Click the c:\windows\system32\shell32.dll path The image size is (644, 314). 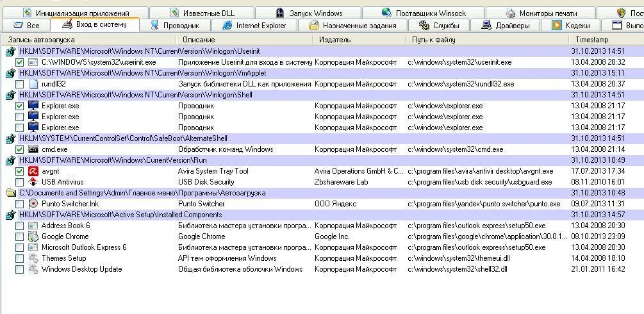click(458, 269)
